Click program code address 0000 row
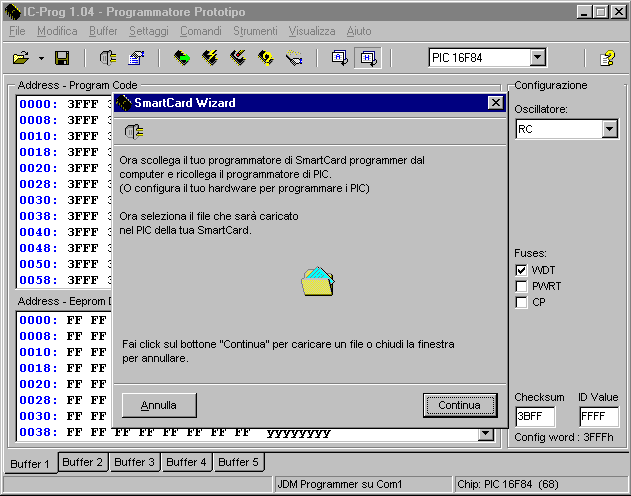 64,104
